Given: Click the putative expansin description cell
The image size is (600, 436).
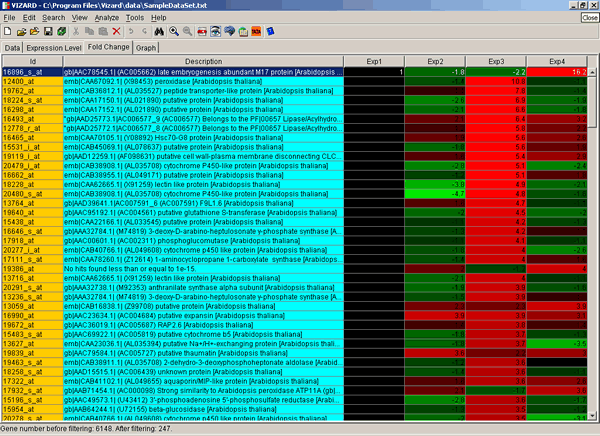Looking at the screenshot, I should click(x=204, y=315).
